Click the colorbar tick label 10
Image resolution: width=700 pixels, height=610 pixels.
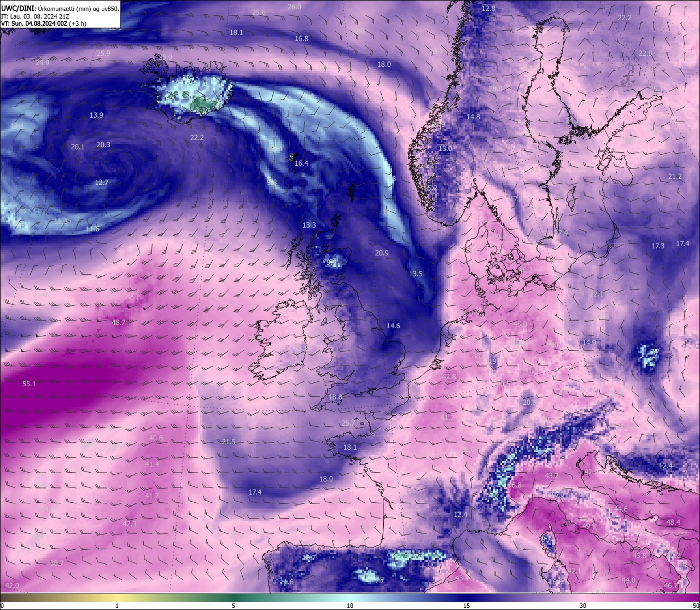[350, 606]
